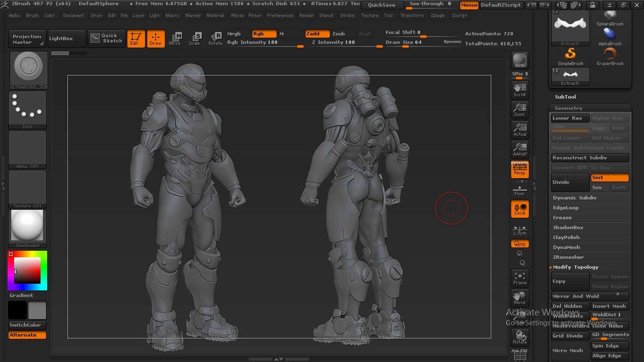Open Quick Sketch mode
The height and width of the screenshot is (362, 644).
point(107,38)
